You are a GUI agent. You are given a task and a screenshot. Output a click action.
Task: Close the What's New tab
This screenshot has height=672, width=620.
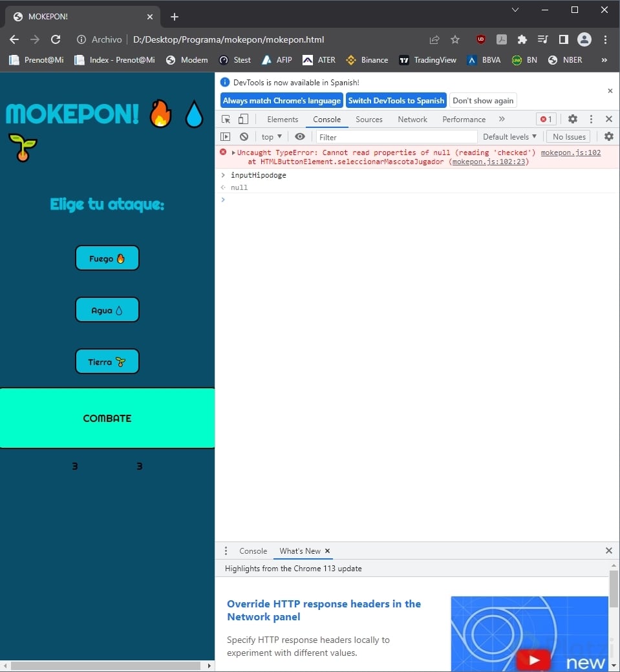point(327,551)
